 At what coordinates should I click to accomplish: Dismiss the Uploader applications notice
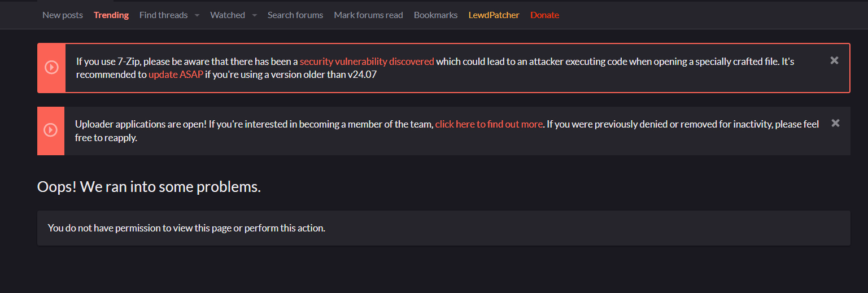[835, 123]
